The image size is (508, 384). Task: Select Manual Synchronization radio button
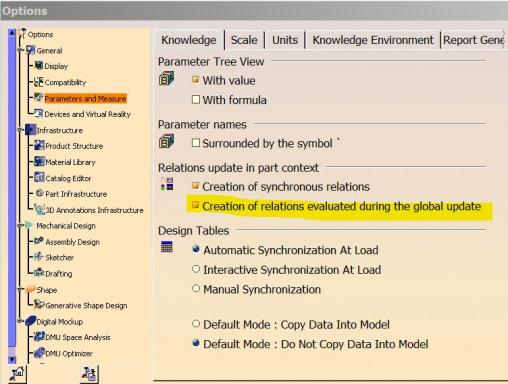[x=196, y=289]
